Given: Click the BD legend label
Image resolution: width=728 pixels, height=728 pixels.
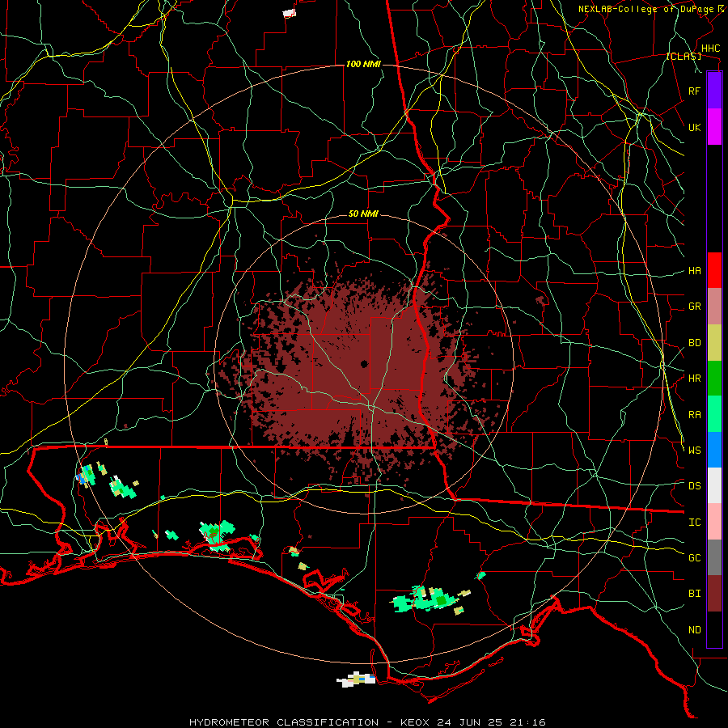Looking at the screenshot, I should coord(694,343).
